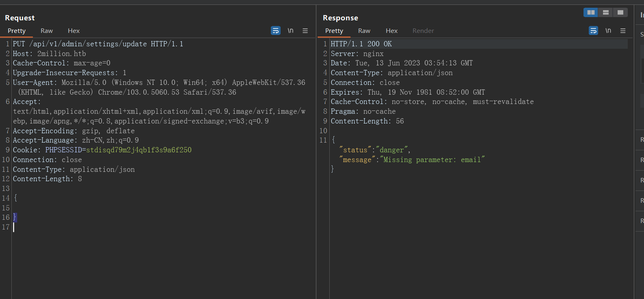Click the Cache-Control: max-age=0 request header
Viewport: 644px width, 299px height.
tap(62, 63)
